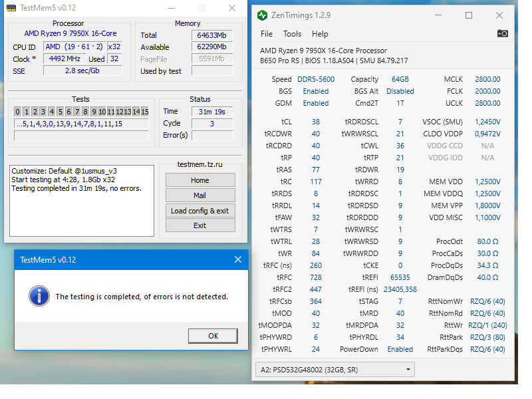Click the AMD Ryzen 9 7950X processor name
The width and height of the screenshot is (532, 399).
[x=70, y=34]
